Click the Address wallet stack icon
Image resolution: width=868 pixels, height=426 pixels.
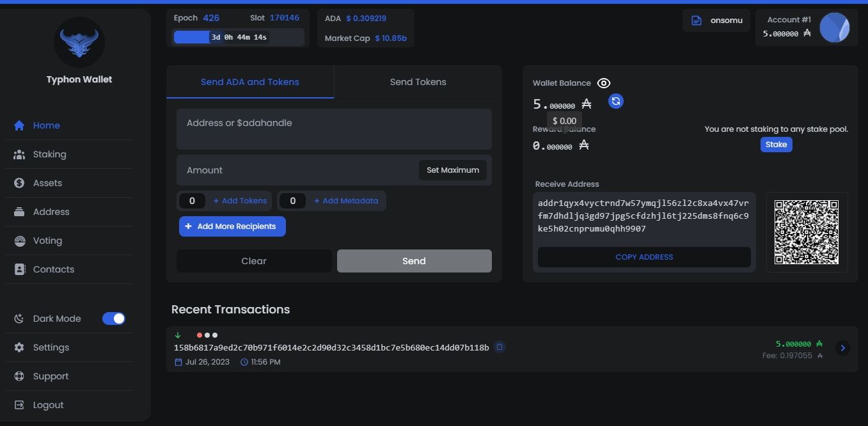19,212
